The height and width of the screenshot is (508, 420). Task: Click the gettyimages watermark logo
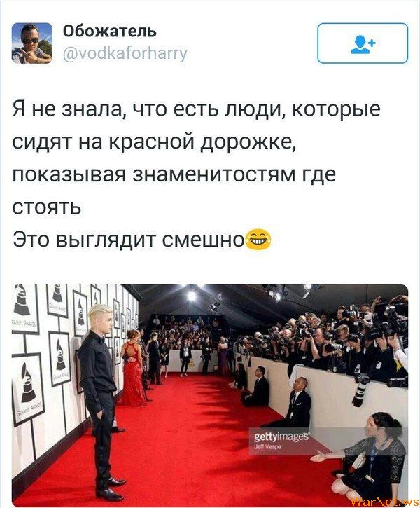pyautogui.click(x=281, y=437)
